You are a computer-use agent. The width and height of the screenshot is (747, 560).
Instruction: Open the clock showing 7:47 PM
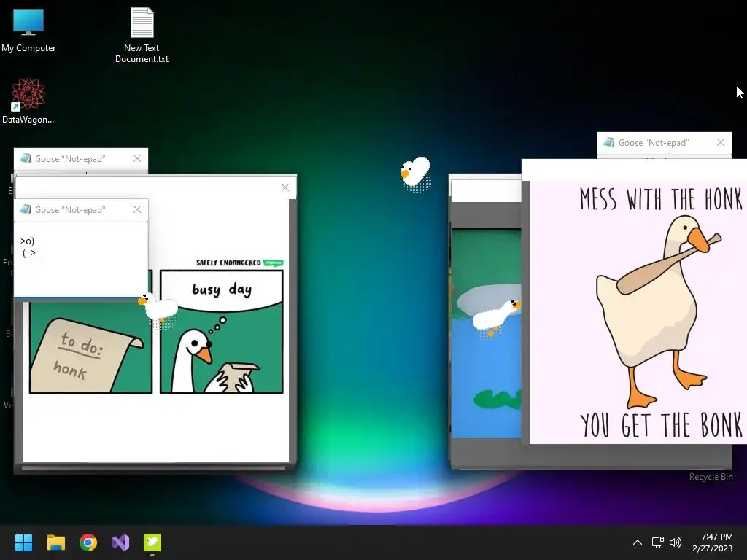(x=717, y=537)
